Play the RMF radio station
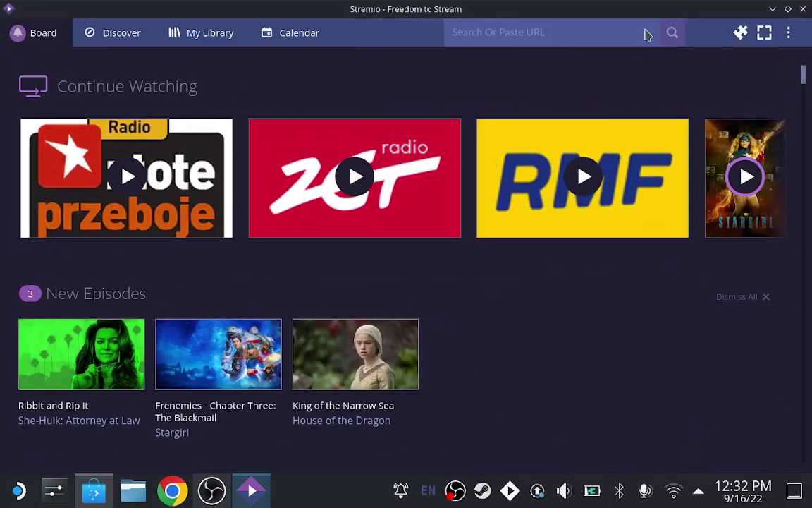 (x=583, y=178)
